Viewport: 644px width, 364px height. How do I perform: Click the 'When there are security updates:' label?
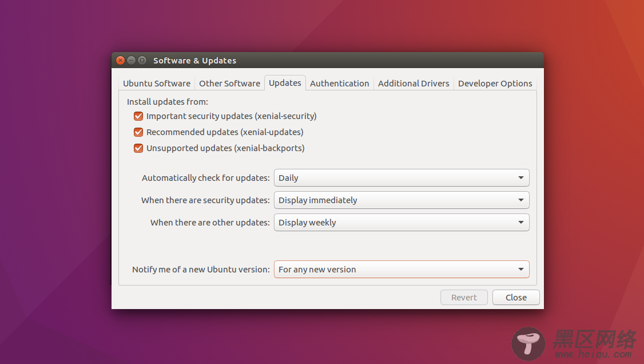point(205,200)
